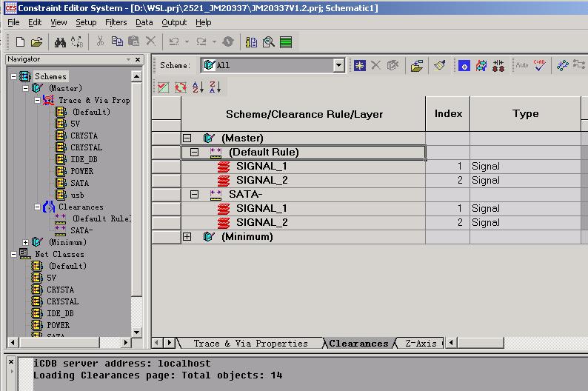Click the Index column header
Screen dimensions: 588x391
[448, 113]
